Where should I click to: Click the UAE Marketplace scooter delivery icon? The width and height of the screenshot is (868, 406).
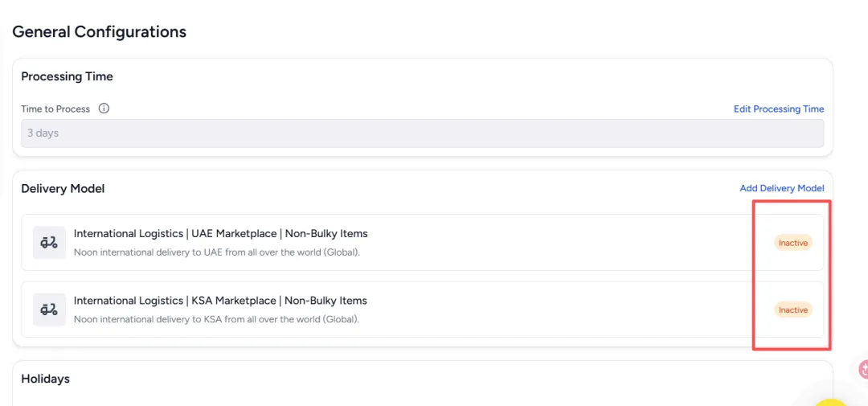point(49,242)
